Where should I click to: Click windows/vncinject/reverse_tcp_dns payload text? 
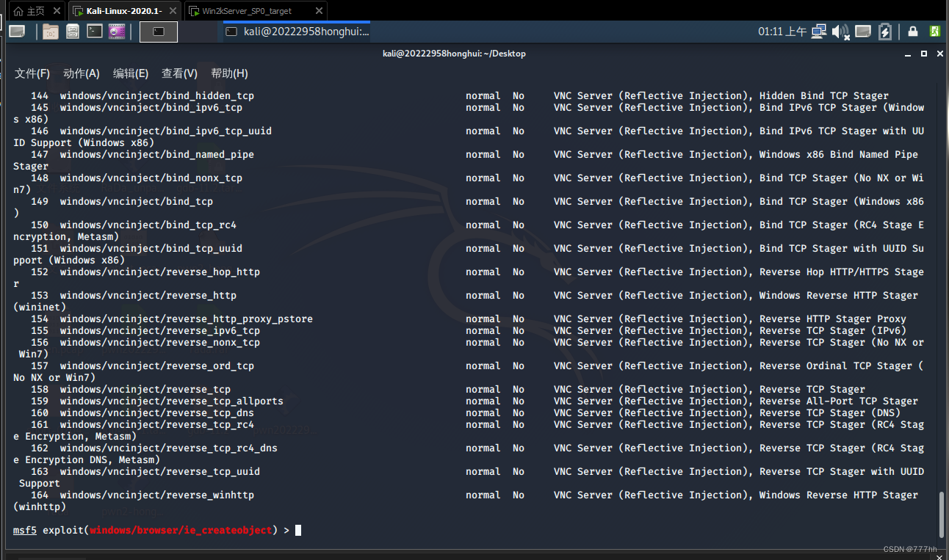pyautogui.click(x=157, y=413)
